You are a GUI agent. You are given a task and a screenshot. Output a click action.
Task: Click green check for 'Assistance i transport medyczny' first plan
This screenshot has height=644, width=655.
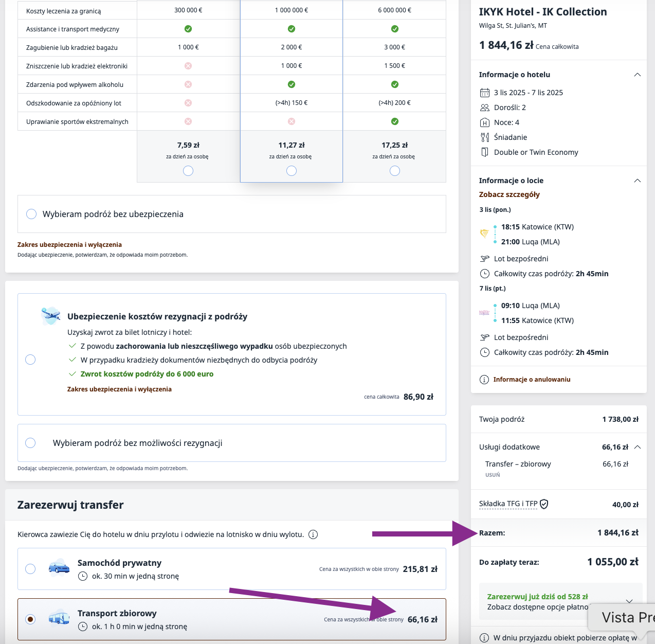[x=188, y=29]
